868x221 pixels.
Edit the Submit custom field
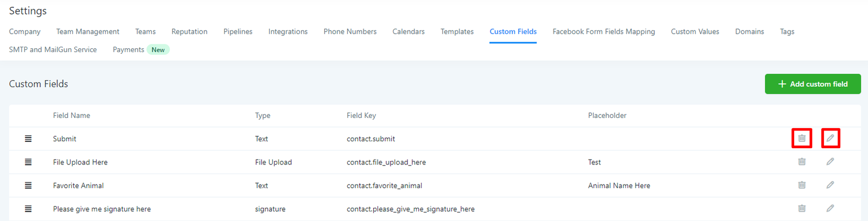point(830,138)
